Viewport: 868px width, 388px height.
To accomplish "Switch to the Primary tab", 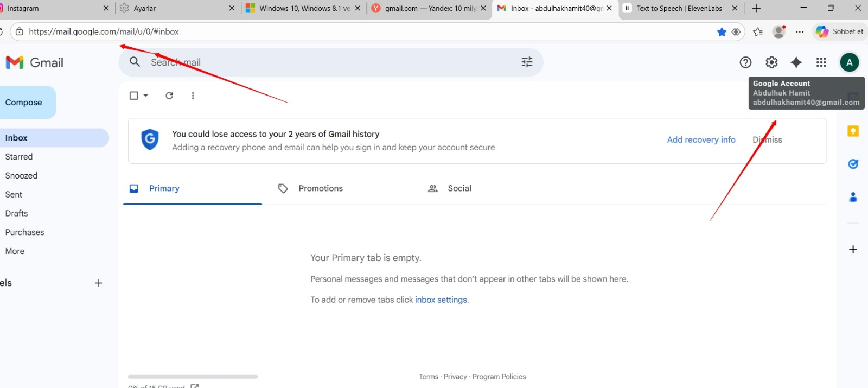I will coord(193,188).
